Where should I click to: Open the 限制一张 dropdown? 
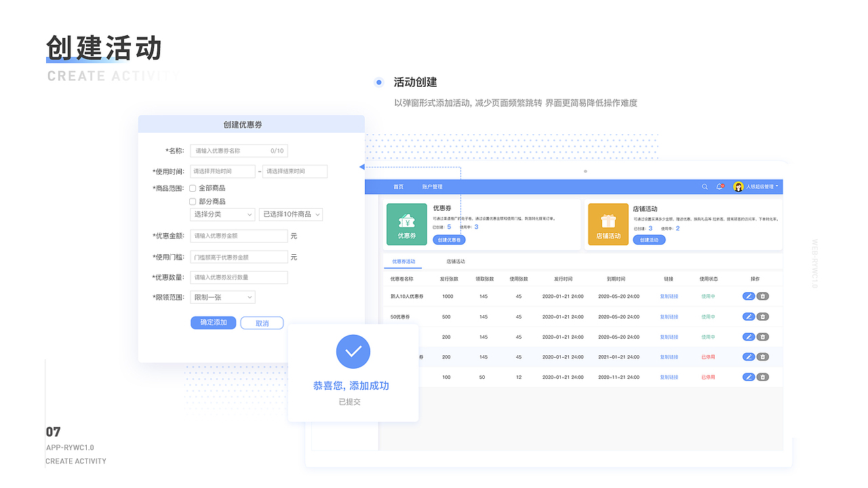coord(222,297)
